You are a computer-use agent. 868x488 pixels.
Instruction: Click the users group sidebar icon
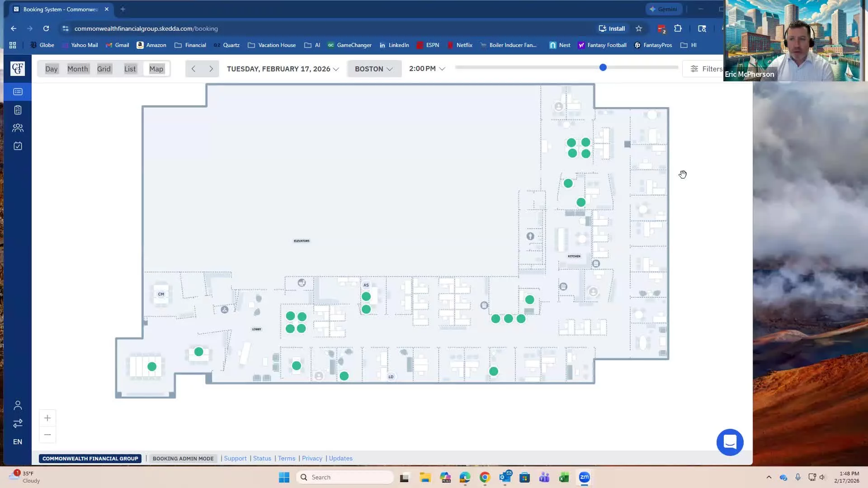18,128
